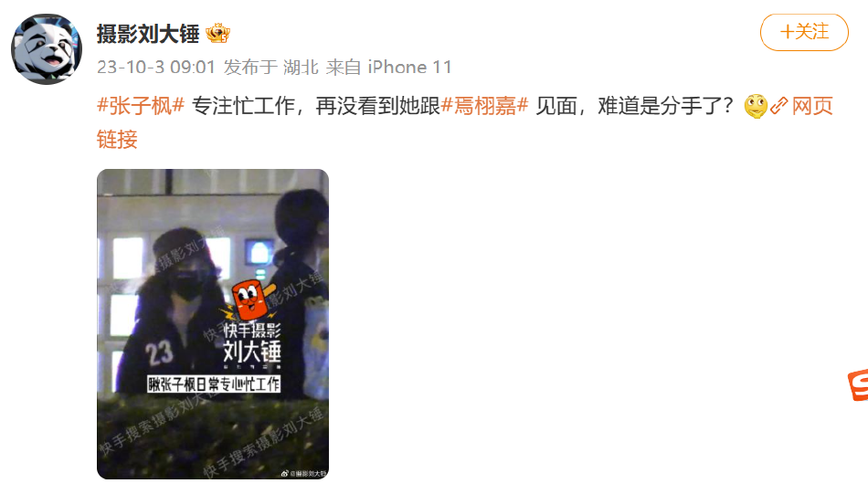The height and width of the screenshot is (494, 868).
Task: Open the panda avatar profile picture
Action: tap(47, 49)
